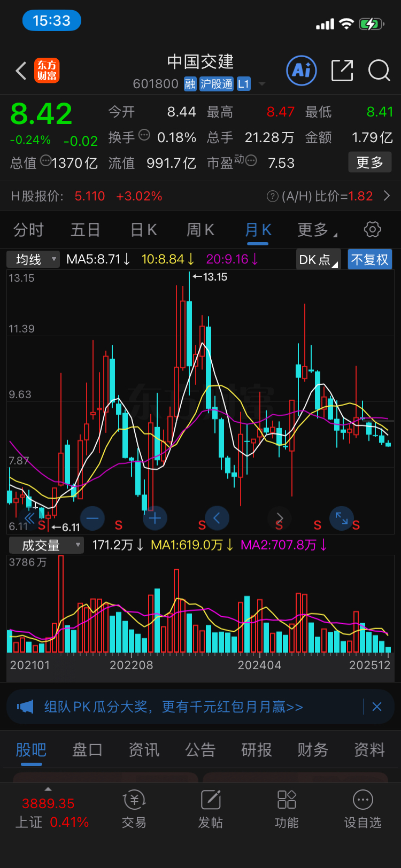
Task: Tap 设自选 add to watchlist icon
Action: coord(363,809)
